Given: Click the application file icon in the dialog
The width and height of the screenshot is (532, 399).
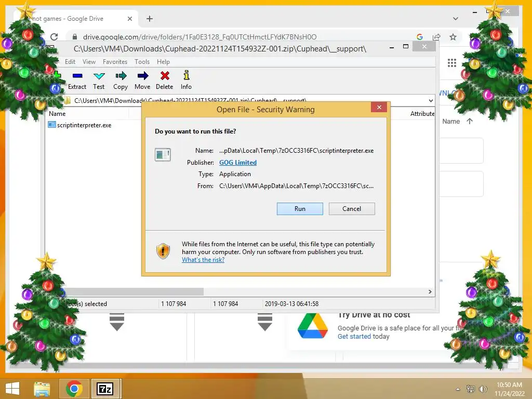Looking at the screenshot, I should pos(163,155).
